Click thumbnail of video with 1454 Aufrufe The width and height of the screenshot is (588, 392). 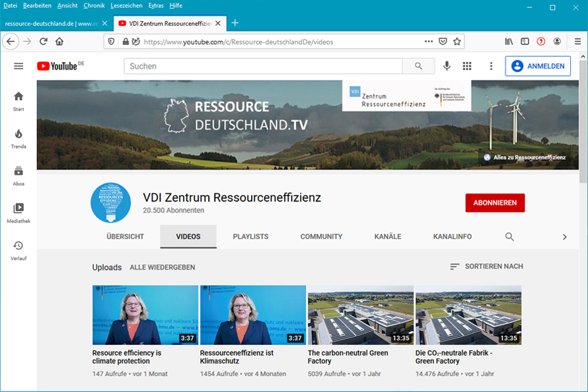tap(253, 315)
